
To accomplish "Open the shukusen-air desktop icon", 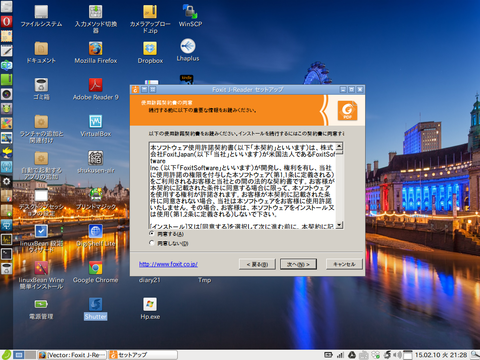I will coord(96,162).
